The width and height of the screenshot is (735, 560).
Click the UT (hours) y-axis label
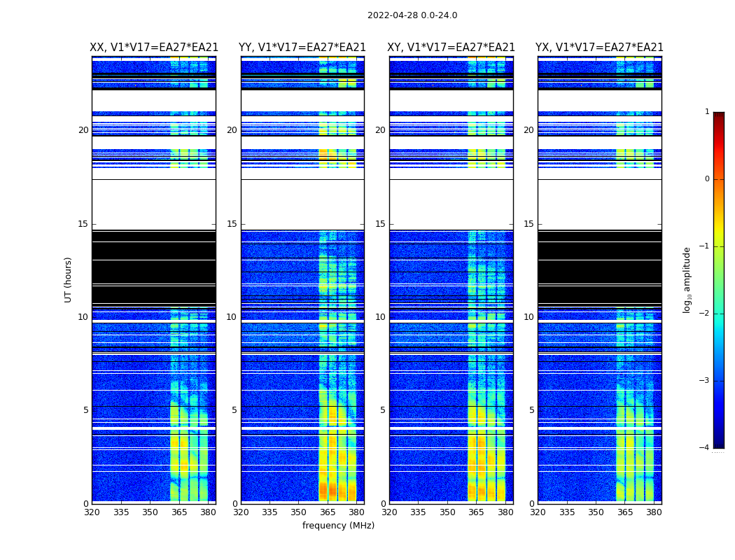(x=69, y=279)
